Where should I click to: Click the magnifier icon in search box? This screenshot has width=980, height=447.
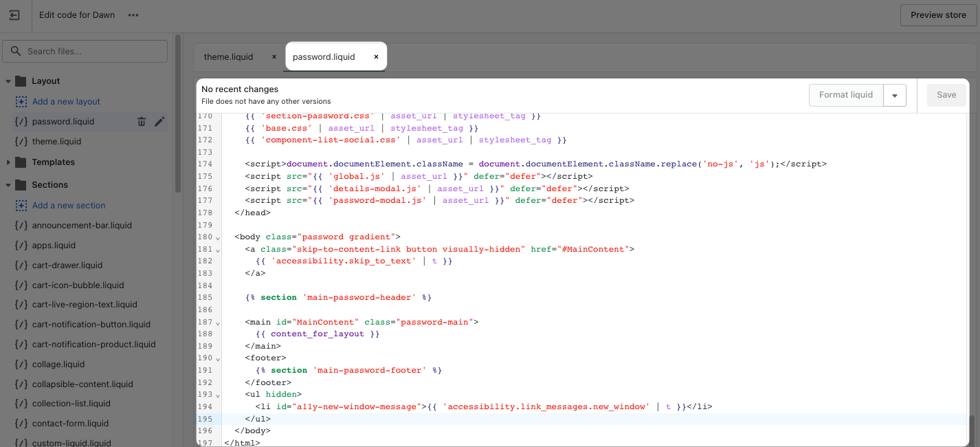click(16, 52)
